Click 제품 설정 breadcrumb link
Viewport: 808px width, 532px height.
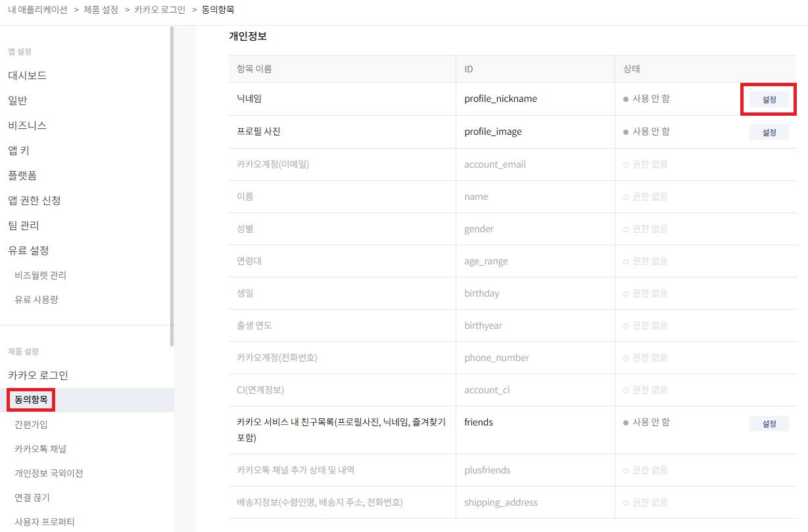tap(101, 10)
